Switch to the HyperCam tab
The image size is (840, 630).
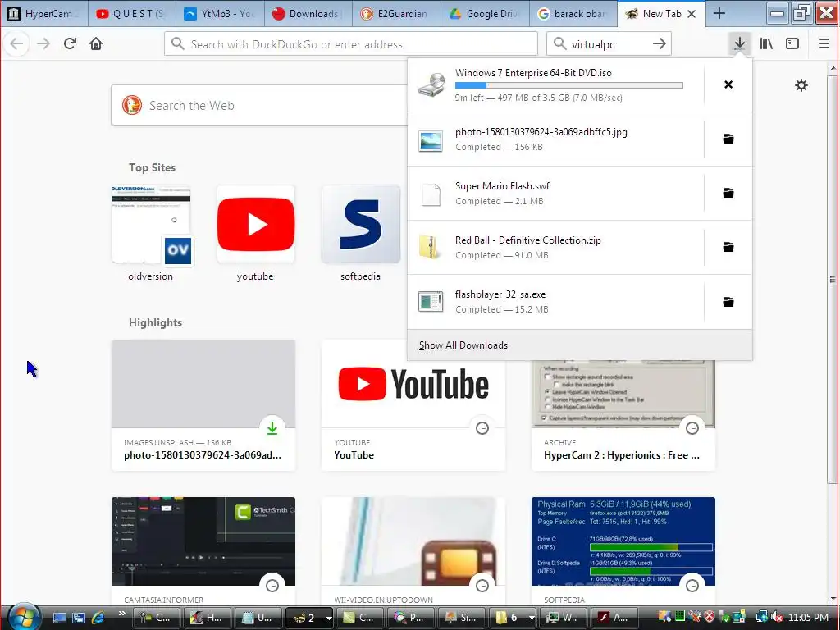(44, 13)
